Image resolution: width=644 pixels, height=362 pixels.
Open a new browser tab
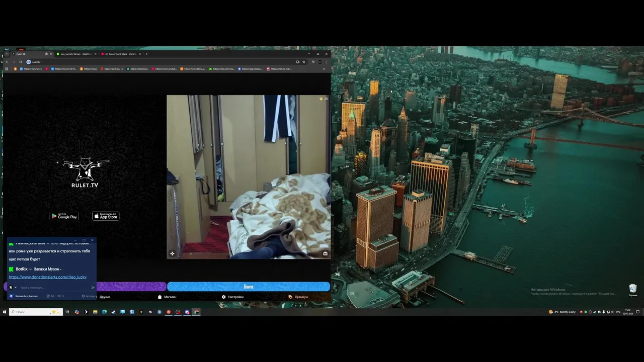coord(146,54)
